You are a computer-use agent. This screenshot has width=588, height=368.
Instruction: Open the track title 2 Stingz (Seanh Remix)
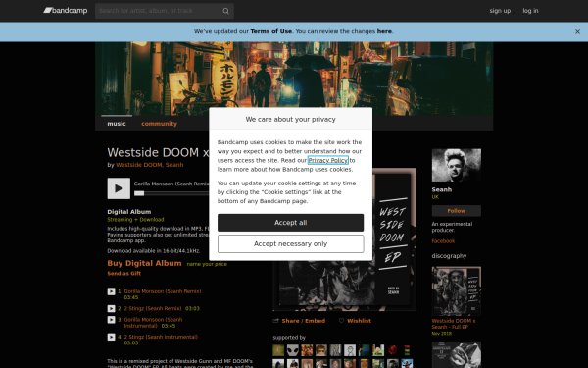pos(153,309)
